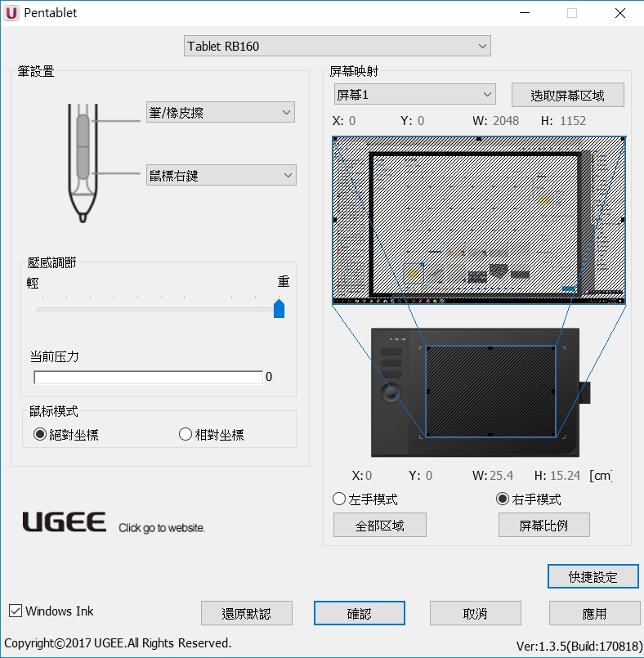Click the 還原默認 restore defaults button
The image size is (644, 658).
[246, 613]
